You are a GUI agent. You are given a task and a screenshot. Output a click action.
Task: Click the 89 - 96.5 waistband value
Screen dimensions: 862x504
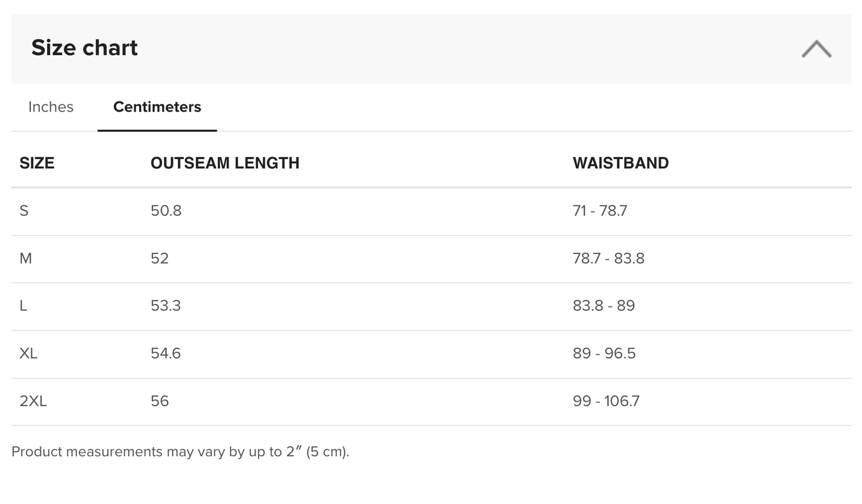[604, 353]
